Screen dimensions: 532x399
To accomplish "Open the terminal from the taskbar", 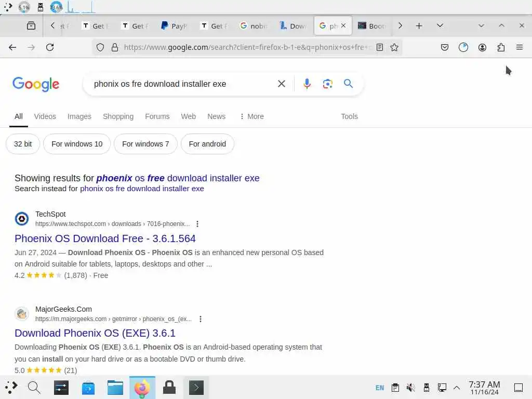I will pos(196,388).
